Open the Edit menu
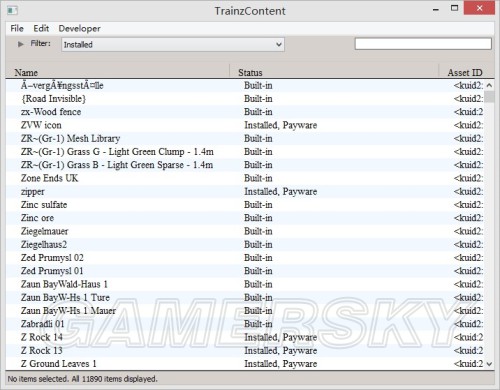 41,29
